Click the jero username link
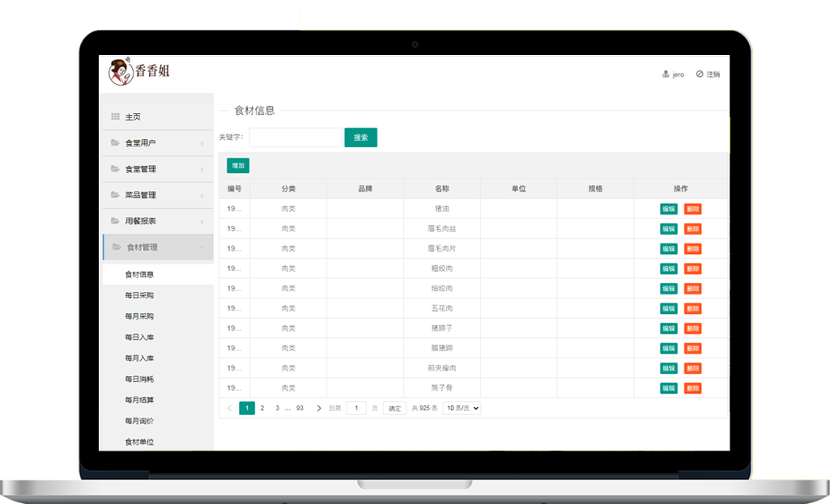The image size is (830, 504). (x=678, y=74)
